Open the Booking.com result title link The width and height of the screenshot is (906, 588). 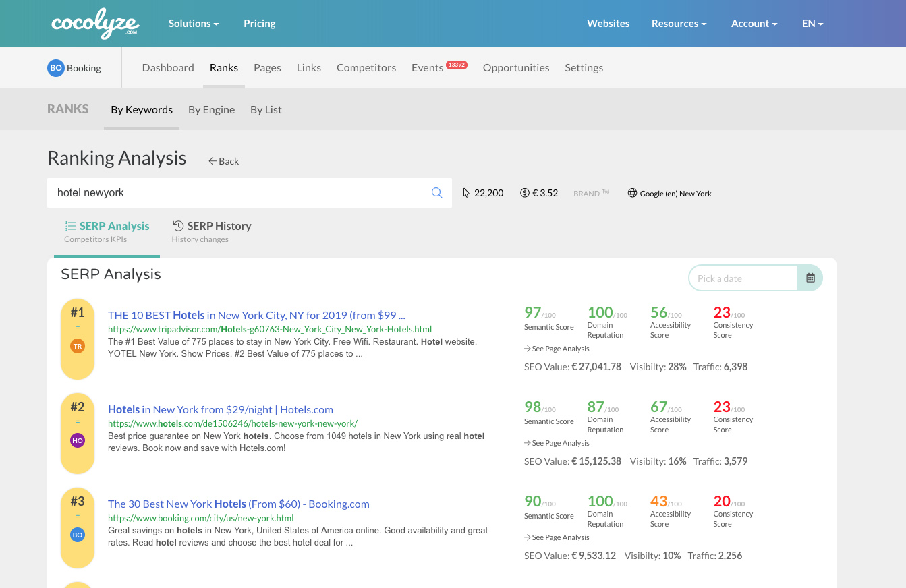[239, 504]
